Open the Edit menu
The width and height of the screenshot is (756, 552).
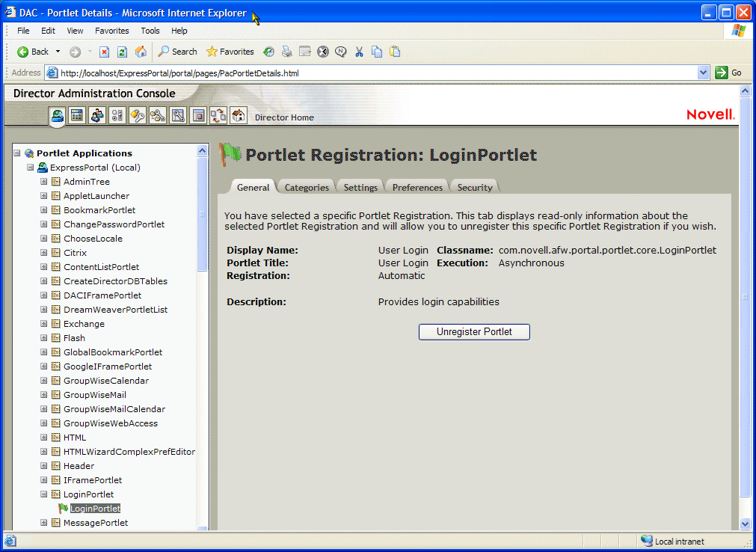[x=48, y=31]
